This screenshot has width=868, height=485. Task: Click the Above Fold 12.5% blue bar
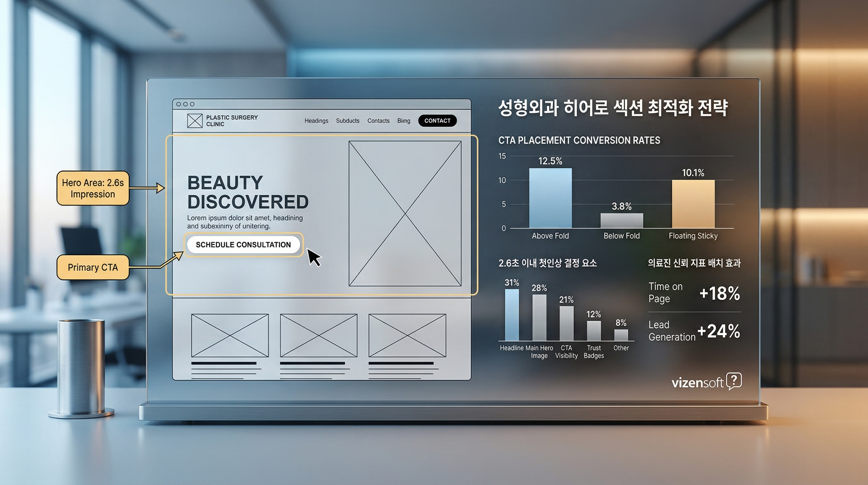coord(550,198)
